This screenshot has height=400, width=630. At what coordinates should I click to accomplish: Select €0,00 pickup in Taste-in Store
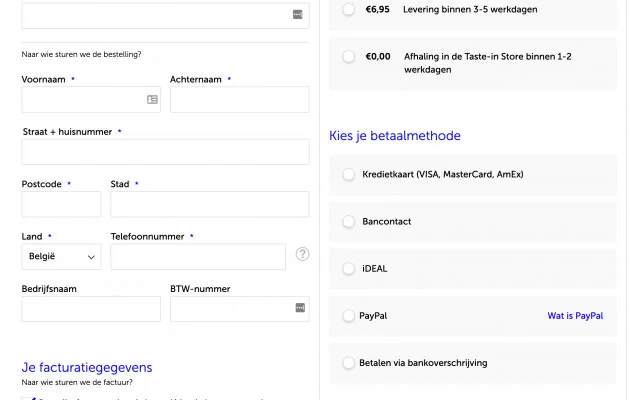[349, 56]
